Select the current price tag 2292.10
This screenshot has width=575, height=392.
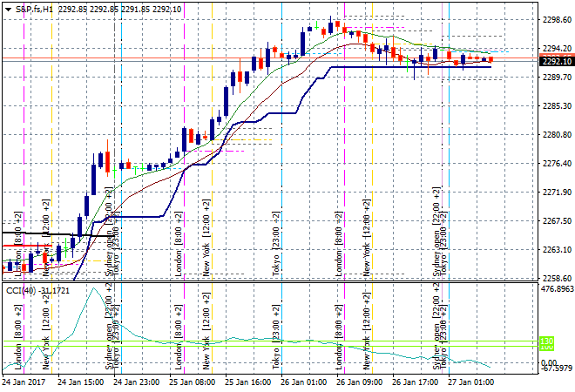point(557,61)
